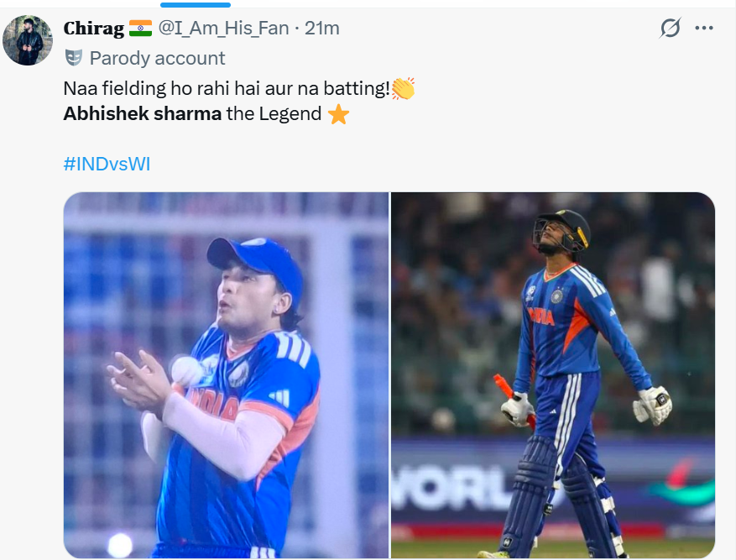736x560 pixels.
Task: Click the parody account mask icon
Action: [x=74, y=58]
